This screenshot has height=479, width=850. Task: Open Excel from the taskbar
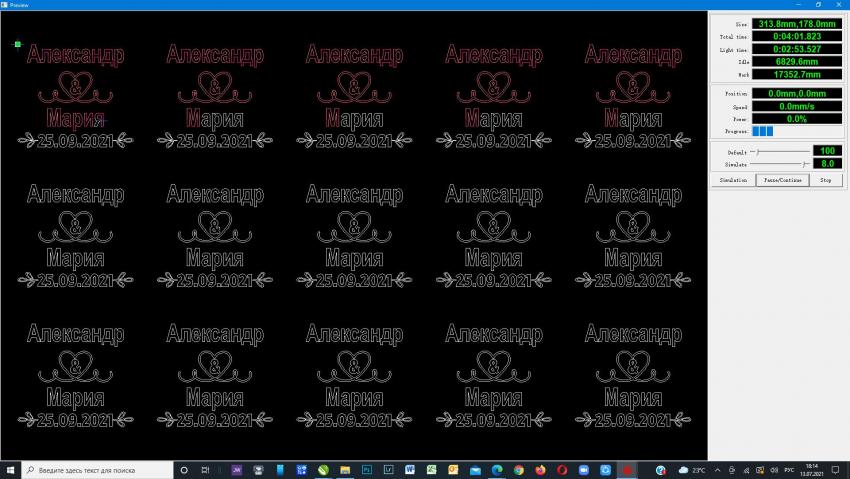pyautogui.click(x=432, y=469)
